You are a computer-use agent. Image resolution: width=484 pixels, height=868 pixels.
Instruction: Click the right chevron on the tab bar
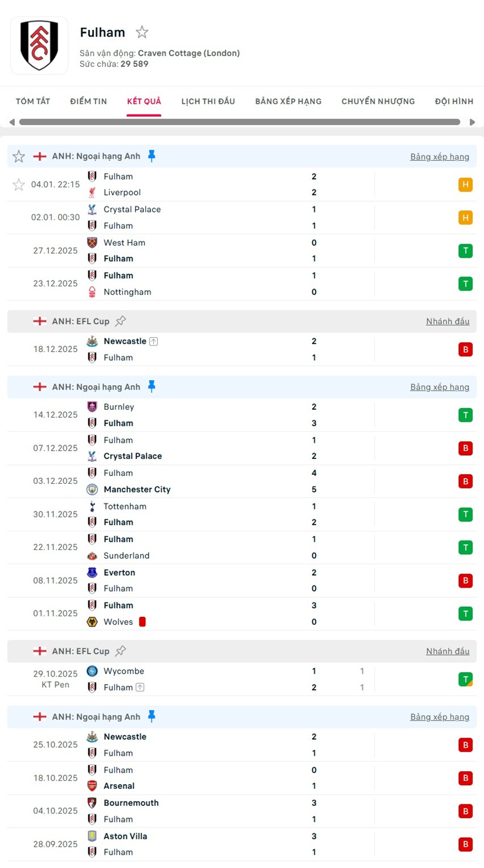point(473,121)
